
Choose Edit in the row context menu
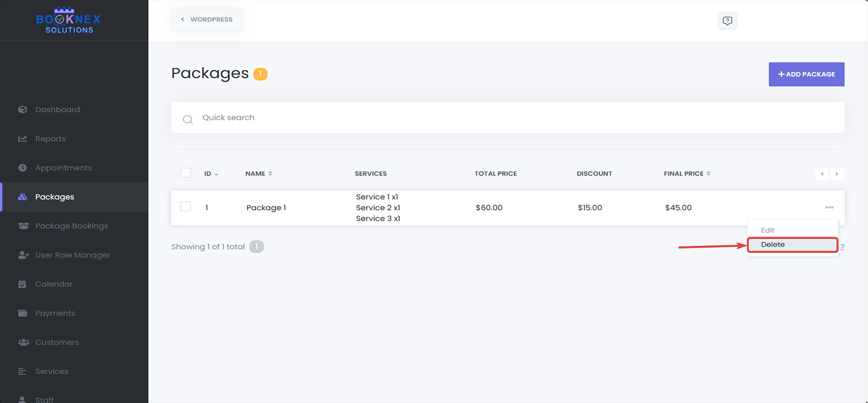pyautogui.click(x=768, y=230)
